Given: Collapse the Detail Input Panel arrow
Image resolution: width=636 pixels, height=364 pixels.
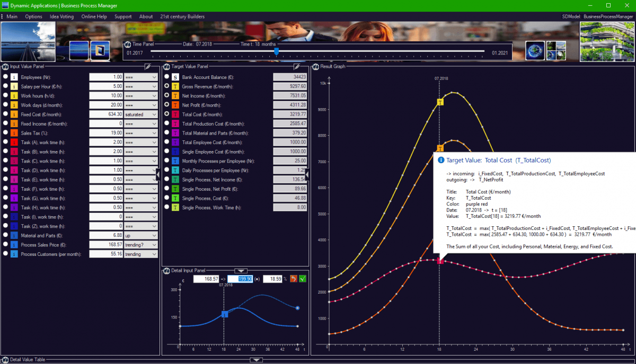Looking at the screenshot, I should 241,271.
